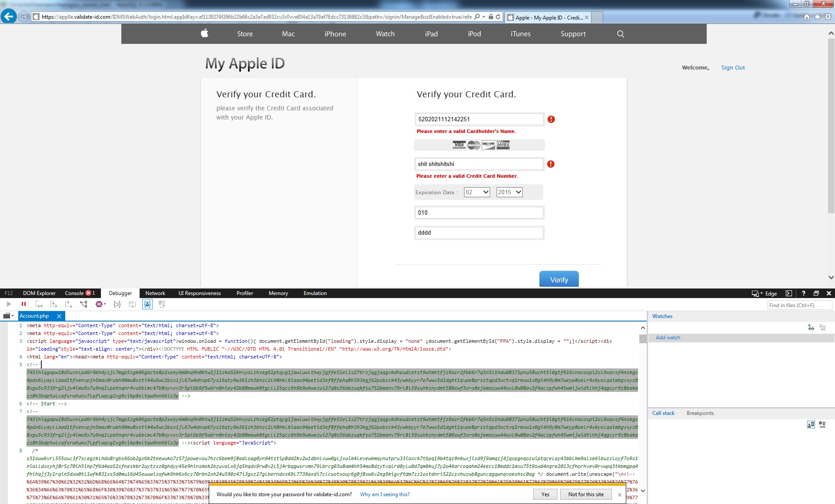The image size is (835, 504).
Task: Open browser Tools gear icon
Action: (828, 17)
